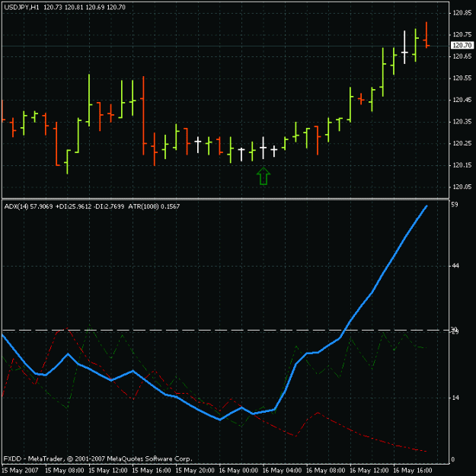Click the 16 May 08:00 time axis label
This screenshot has height=476, width=476.
(325, 471)
